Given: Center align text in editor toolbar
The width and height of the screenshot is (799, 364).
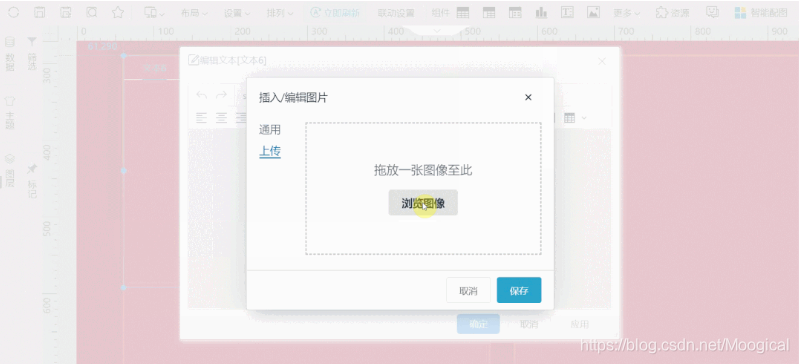Looking at the screenshot, I should point(221,118).
